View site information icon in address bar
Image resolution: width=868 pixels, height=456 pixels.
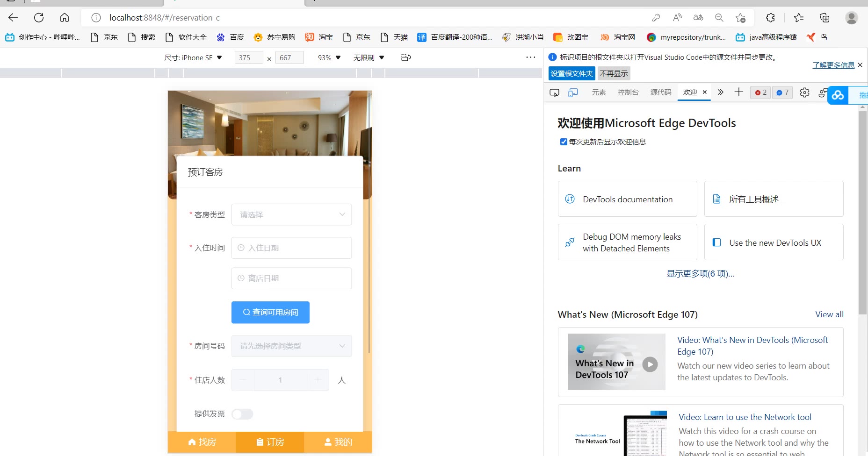[x=96, y=18]
